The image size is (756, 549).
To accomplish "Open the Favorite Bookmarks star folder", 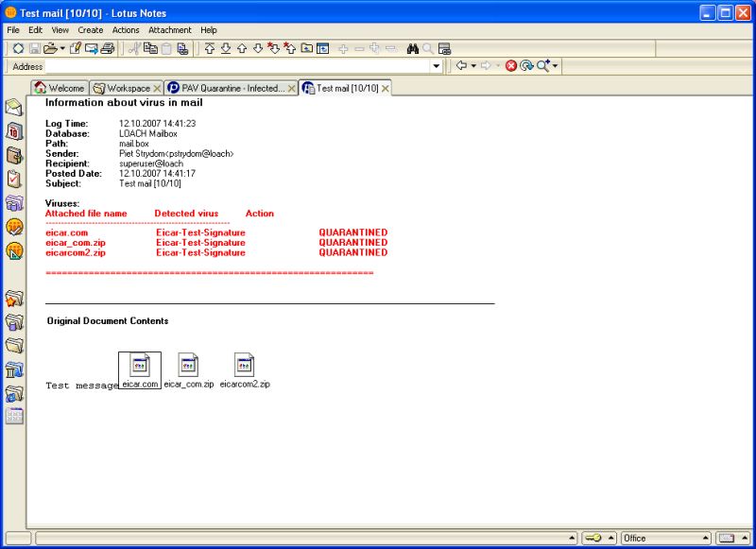I will click(14, 299).
